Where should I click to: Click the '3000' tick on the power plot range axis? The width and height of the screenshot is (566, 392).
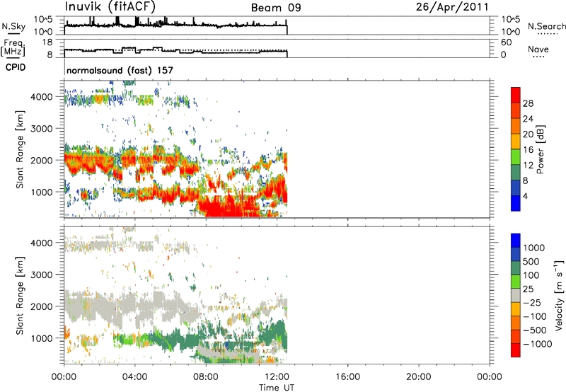coord(42,129)
